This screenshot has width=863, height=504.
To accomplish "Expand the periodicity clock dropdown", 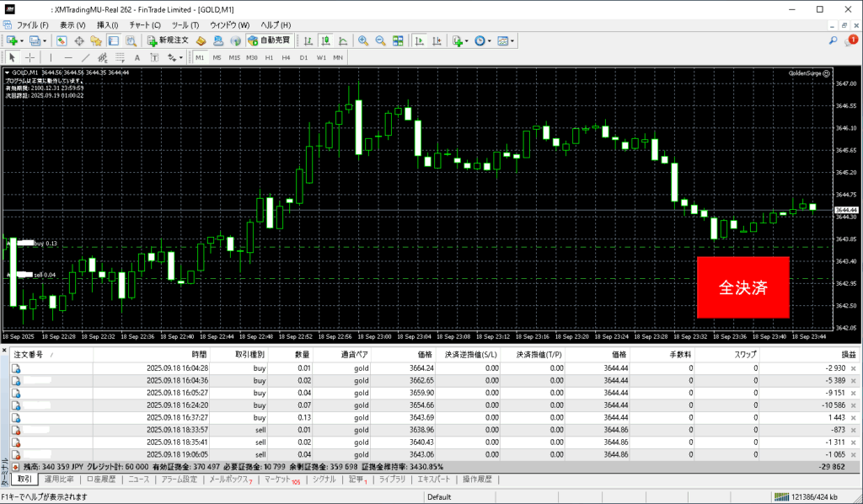I will (490, 40).
